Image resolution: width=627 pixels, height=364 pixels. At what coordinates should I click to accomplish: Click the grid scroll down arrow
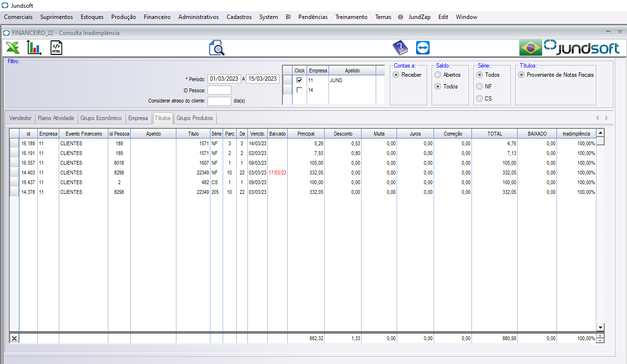click(600, 328)
